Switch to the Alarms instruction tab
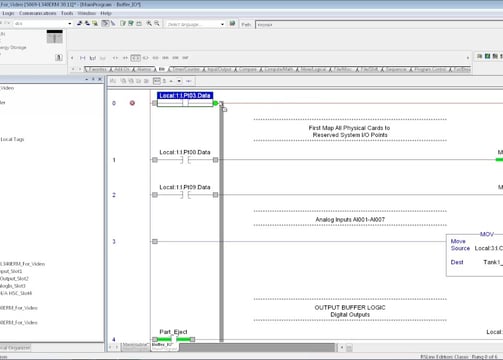Screen dimensions: 503x360 pyautogui.click(x=144, y=69)
